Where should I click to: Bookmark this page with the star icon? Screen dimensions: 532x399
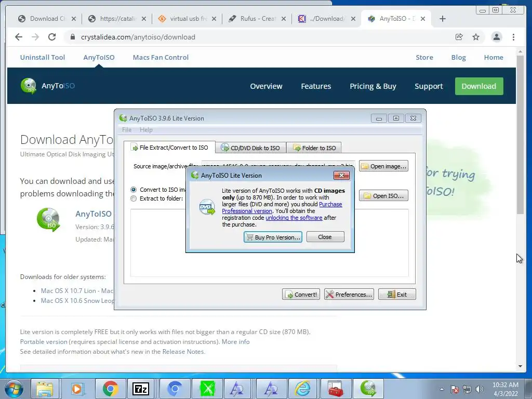[x=476, y=37]
